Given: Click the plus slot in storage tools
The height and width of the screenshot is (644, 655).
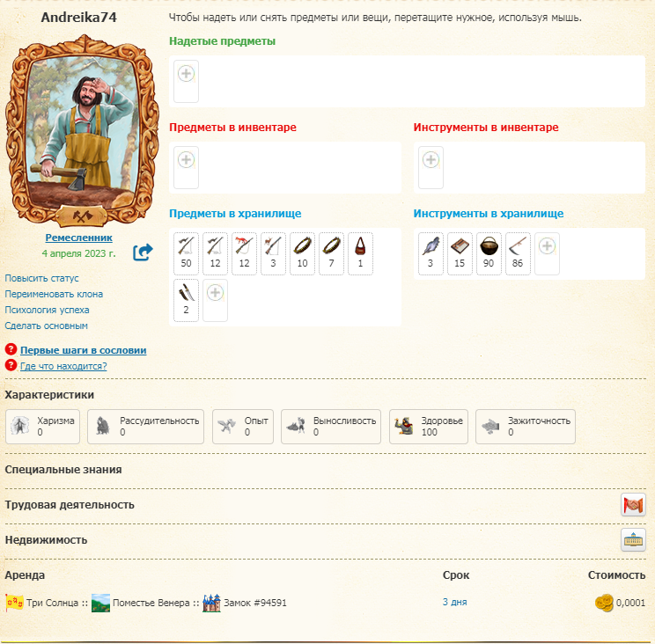Looking at the screenshot, I should click(547, 253).
